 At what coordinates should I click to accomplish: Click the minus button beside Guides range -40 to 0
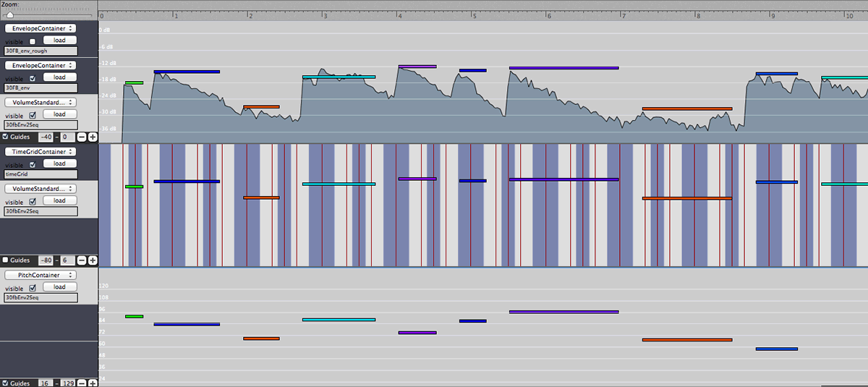tap(82, 137)
